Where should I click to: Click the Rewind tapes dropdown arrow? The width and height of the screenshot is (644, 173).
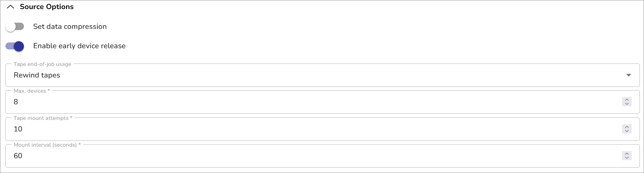click(629, 75)
